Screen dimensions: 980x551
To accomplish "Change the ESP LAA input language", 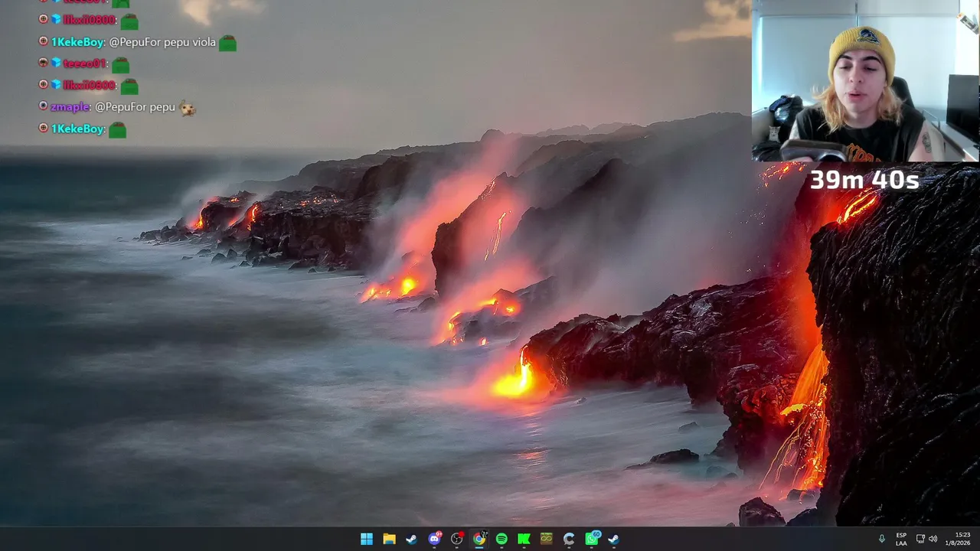I will 901,539.
